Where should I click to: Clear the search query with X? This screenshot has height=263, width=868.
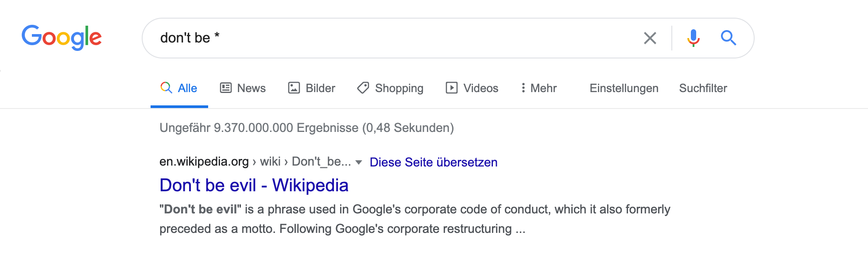(650, 38)
